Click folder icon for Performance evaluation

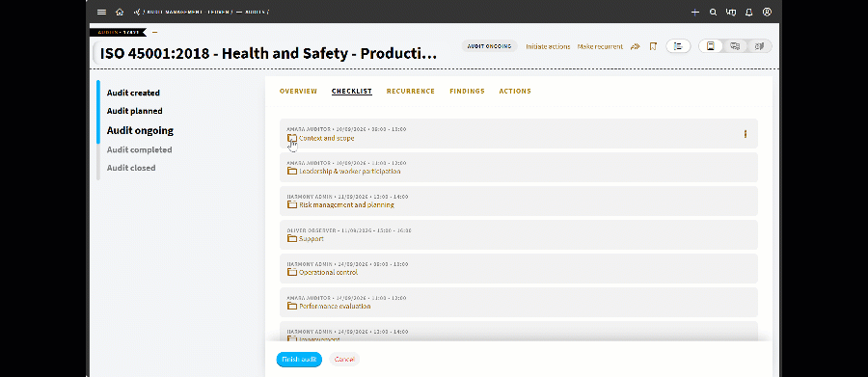(x=292, y=307)
